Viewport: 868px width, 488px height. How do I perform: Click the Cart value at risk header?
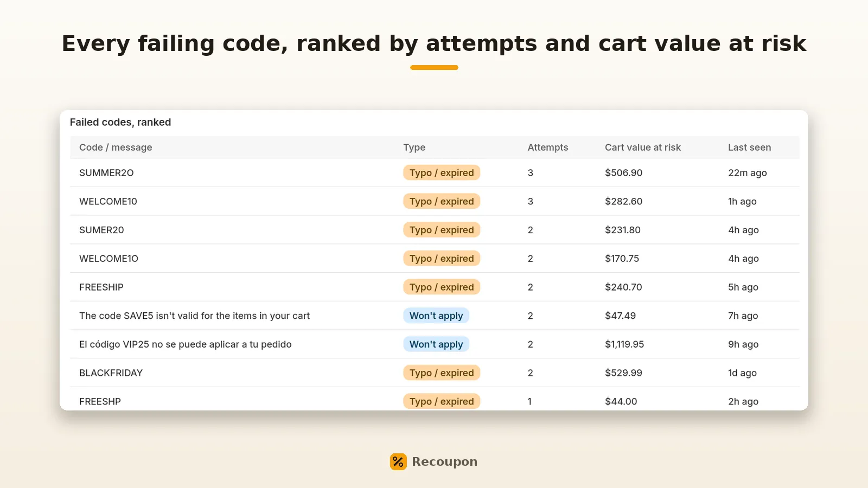(x=643, y=147)
